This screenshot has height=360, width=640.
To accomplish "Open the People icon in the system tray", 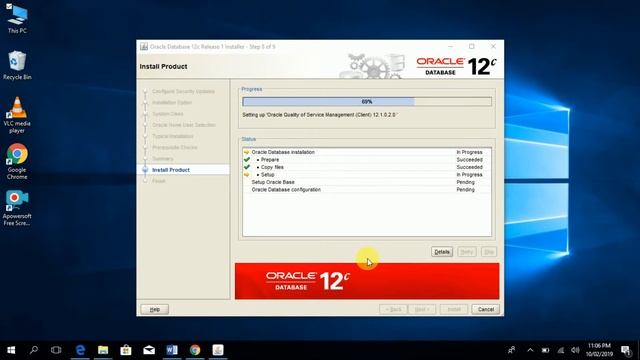I will tap(511, 350).
